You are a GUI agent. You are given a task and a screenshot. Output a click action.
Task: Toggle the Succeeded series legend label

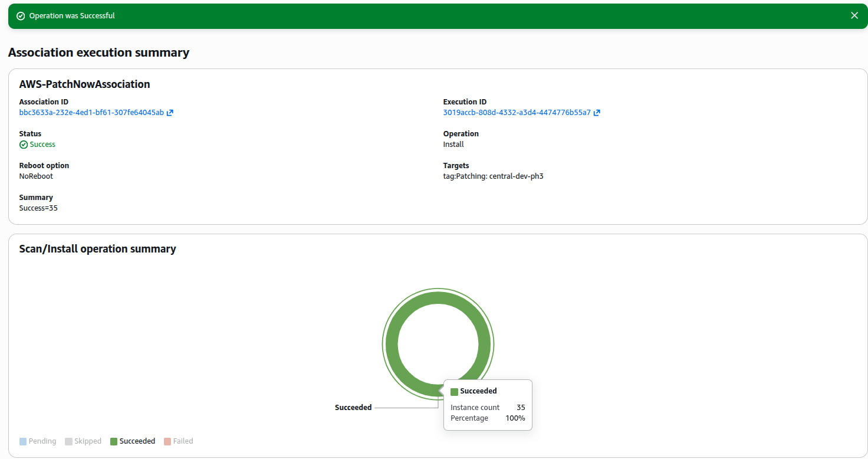137,441
